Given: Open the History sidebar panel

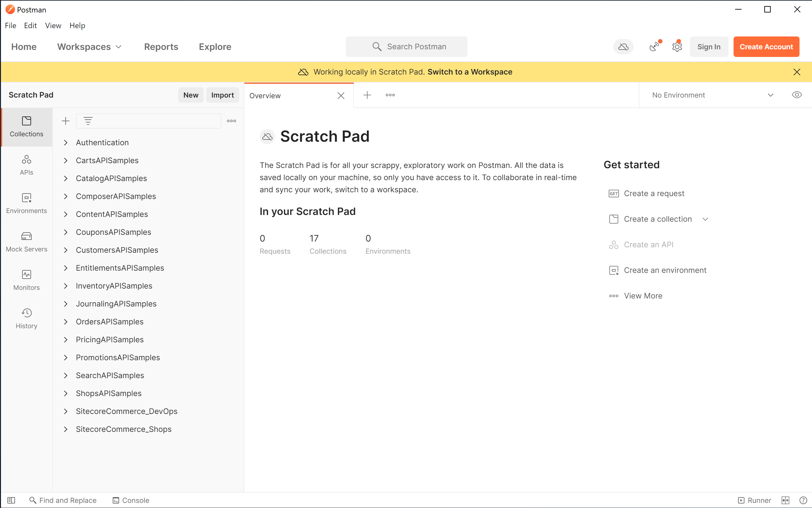Looking at the screenshot, I should click(27, 319).
